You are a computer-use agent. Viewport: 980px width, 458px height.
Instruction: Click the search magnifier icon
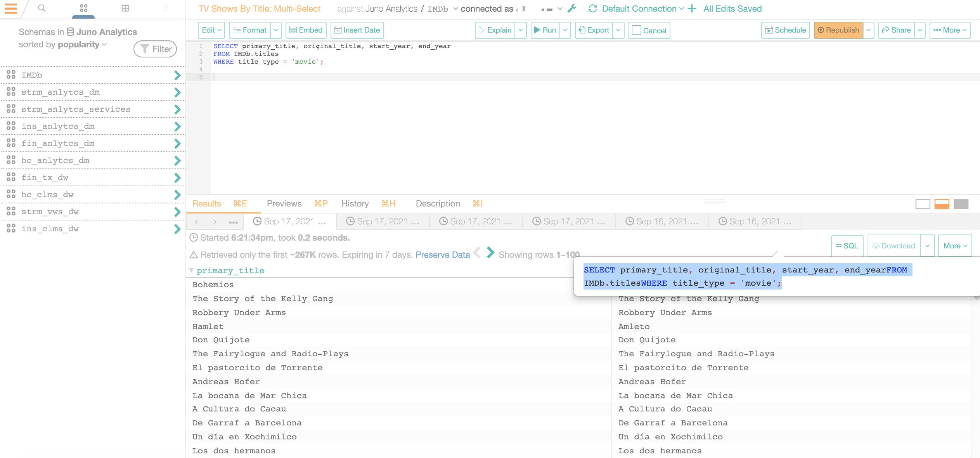(x=42, y=9)
